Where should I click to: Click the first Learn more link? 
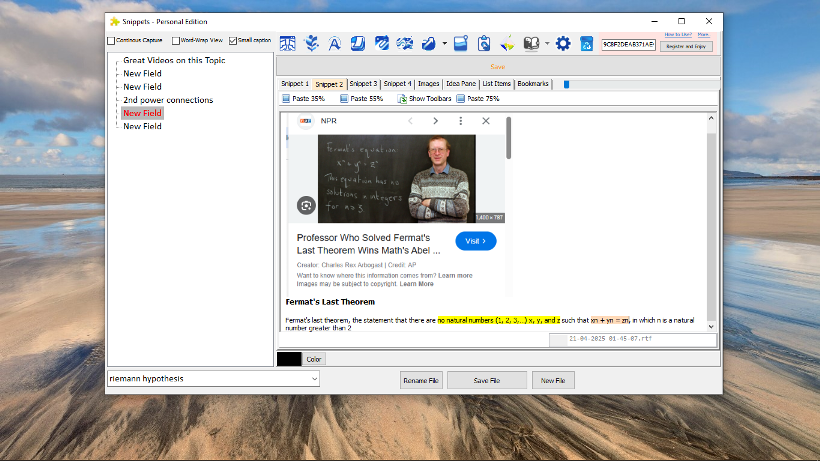(455, 275)
